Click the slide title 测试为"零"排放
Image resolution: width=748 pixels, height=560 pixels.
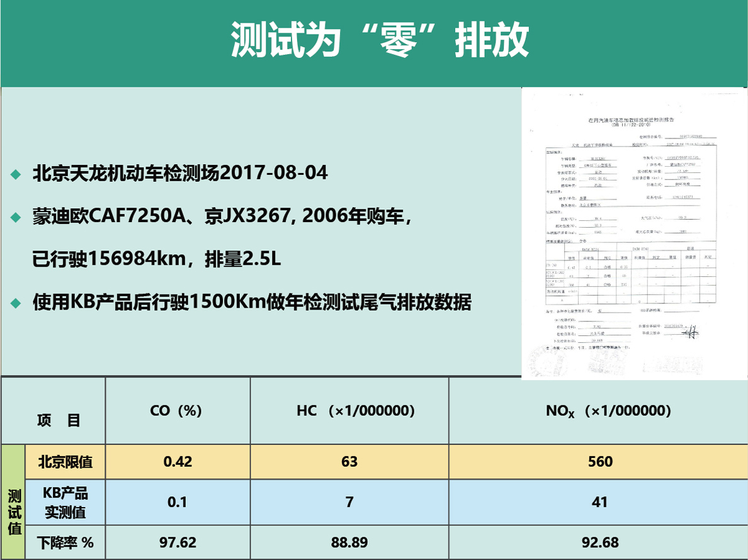click(x=380, y=42)
